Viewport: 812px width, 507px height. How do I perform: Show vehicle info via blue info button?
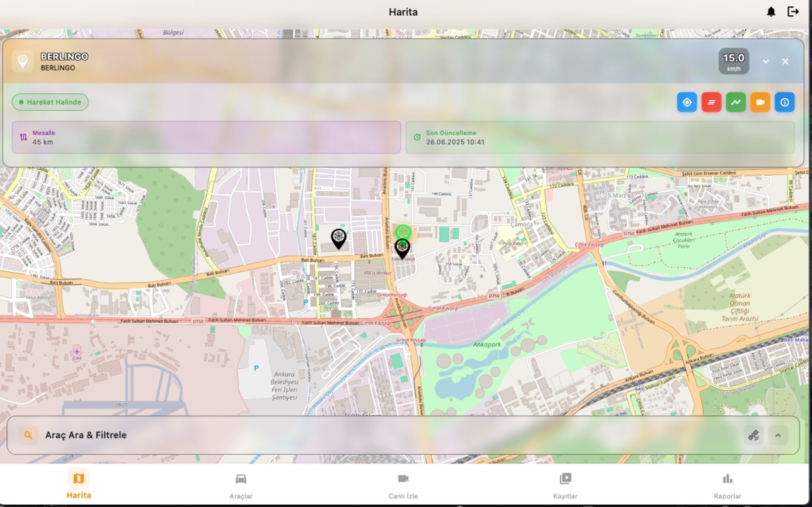coord(784,103)
